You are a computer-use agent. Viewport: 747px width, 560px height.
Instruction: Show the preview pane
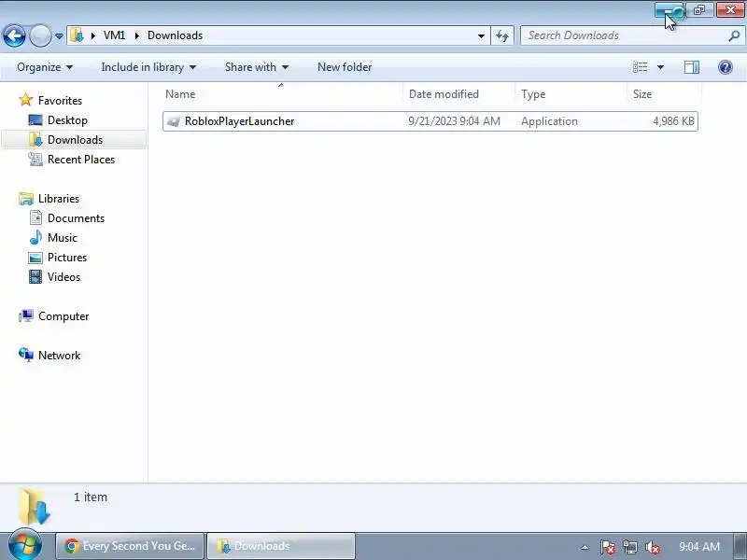tap(691, 67)
